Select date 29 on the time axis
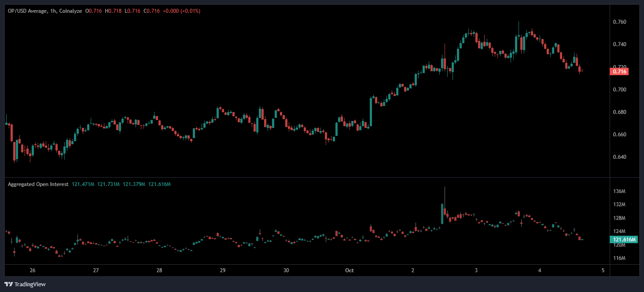This screenshot has width=644, height=292. click(x=222, y=270)
